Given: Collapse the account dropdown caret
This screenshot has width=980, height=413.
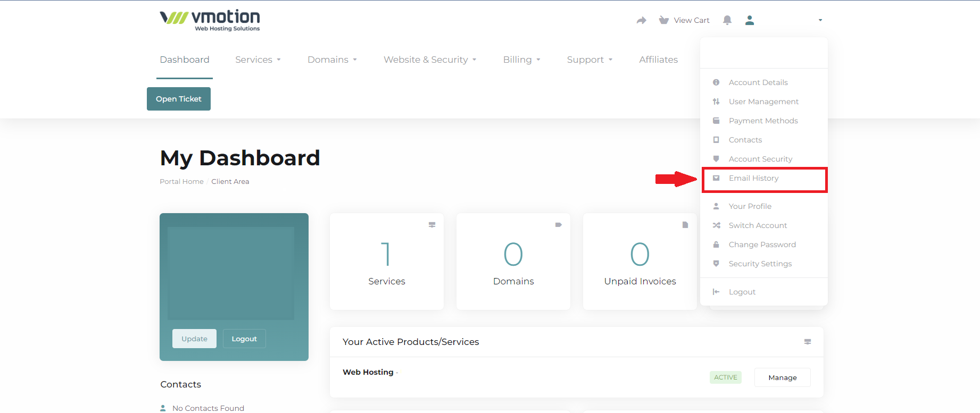Looking at the screenshot, I should pos(820,20).
